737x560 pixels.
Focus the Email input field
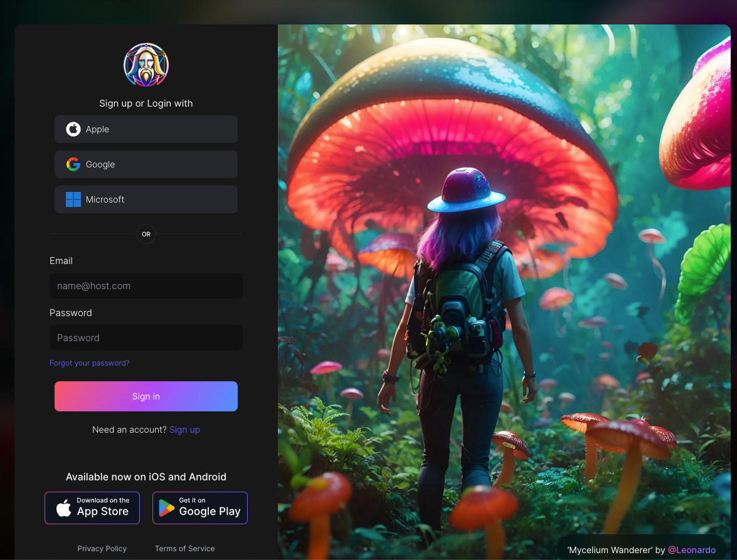146,286
